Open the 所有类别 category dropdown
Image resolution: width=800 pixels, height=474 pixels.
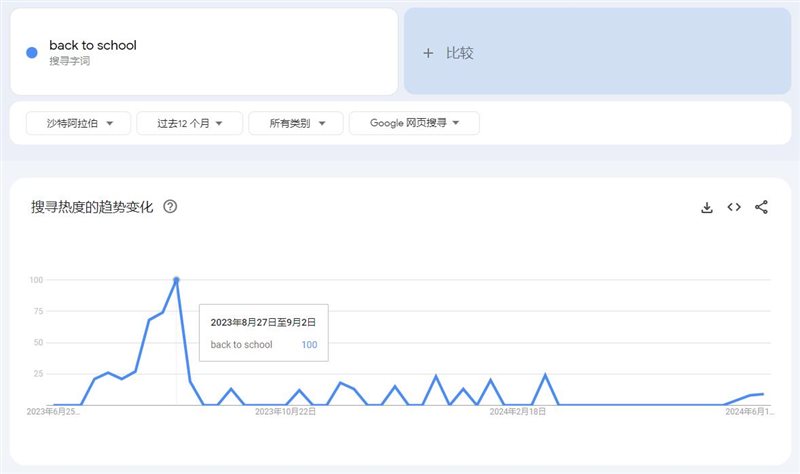coord(296,123)
